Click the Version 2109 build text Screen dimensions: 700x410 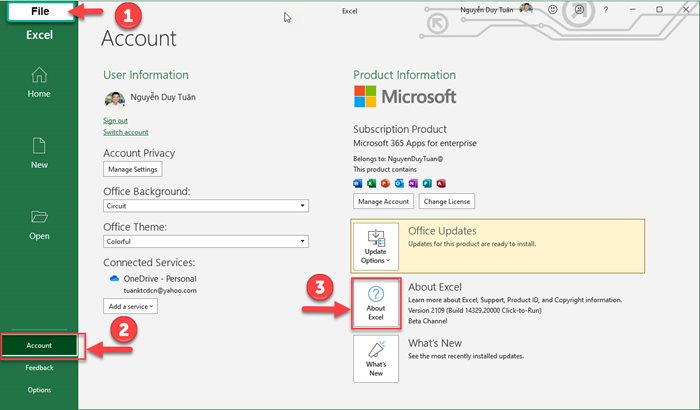tap(475, 310)
